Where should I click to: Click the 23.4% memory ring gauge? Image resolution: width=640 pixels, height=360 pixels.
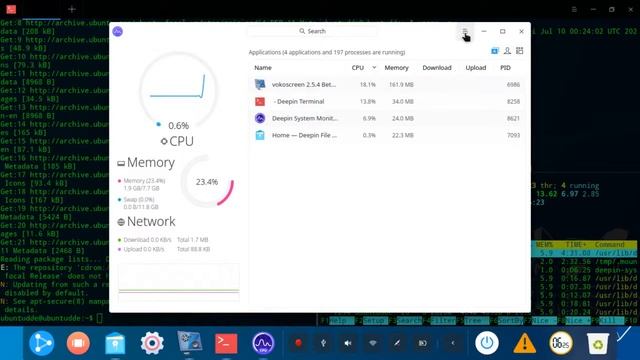[x=207, y=182]
